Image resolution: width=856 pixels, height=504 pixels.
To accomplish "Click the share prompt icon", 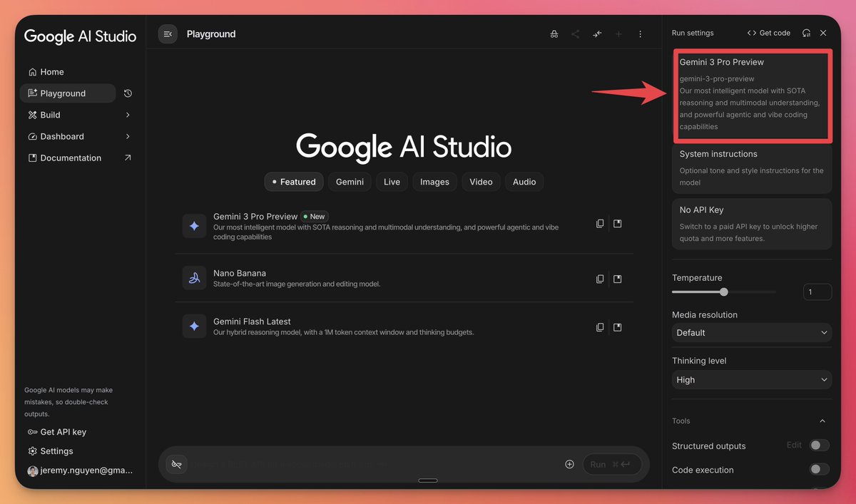I will (x=575, y=34).
